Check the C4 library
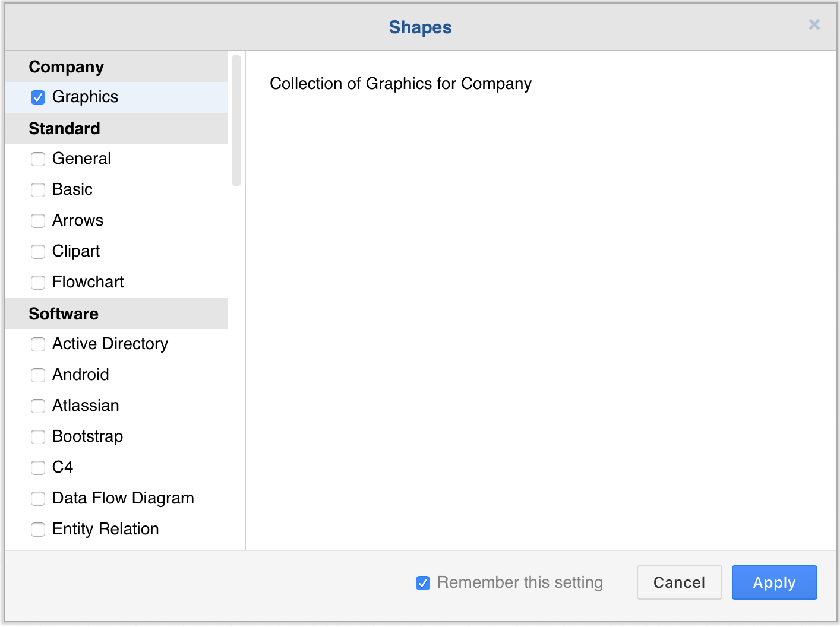The image size is (840, 627). coord(38,467)
